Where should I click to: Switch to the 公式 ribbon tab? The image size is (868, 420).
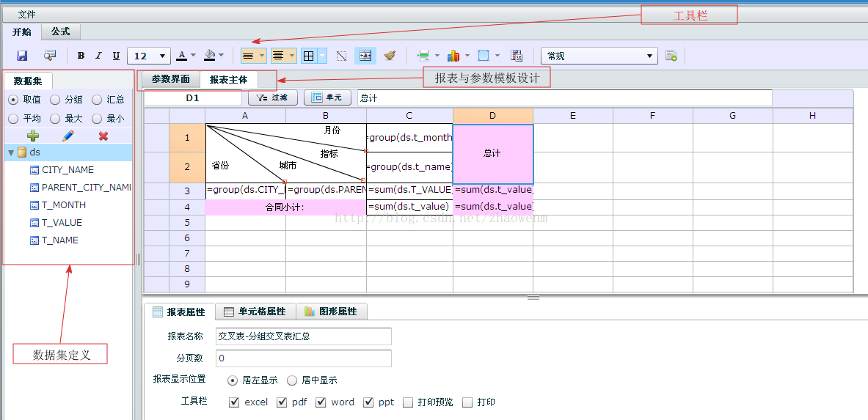click(61, 32)
